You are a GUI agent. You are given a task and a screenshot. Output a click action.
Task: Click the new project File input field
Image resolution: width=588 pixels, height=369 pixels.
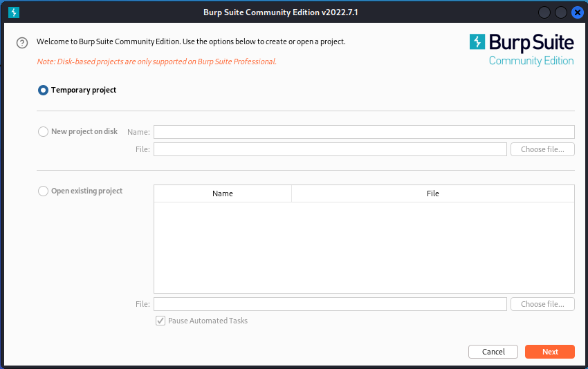331,149
